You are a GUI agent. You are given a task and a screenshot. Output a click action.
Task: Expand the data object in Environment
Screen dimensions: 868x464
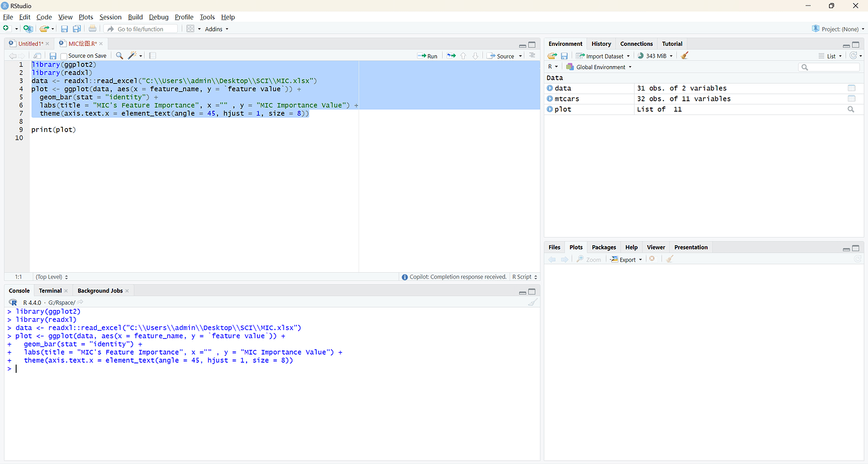pyautogui.click(x=550, y=88)
